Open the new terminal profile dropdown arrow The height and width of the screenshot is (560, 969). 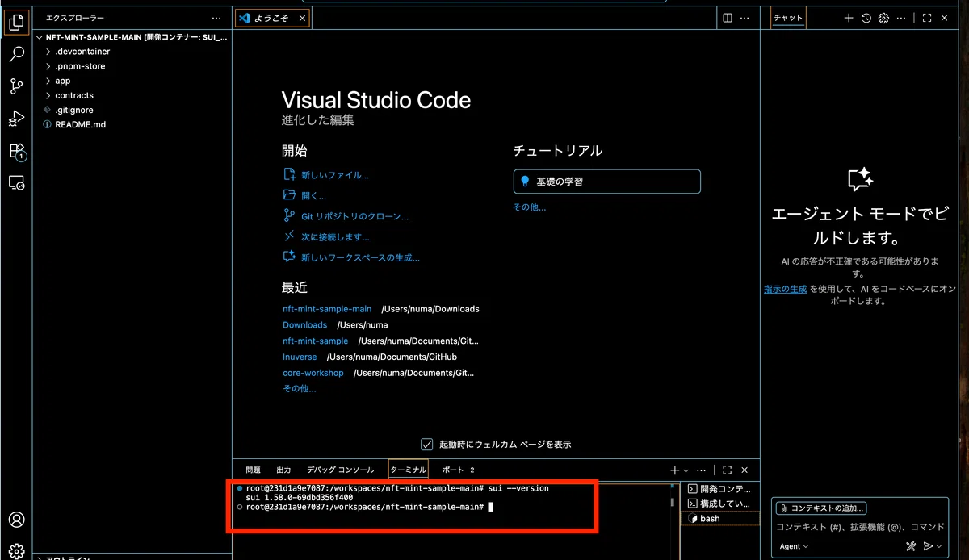pyautogui.click(x=686, y=470)
